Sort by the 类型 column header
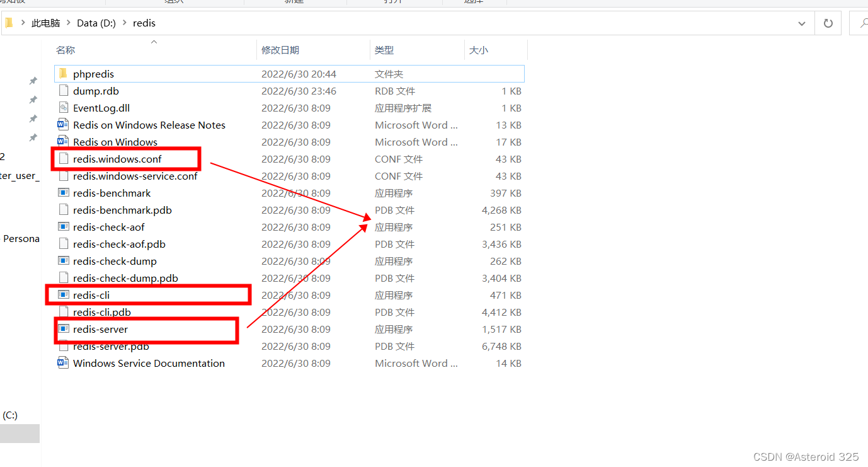 coord(384,50)
